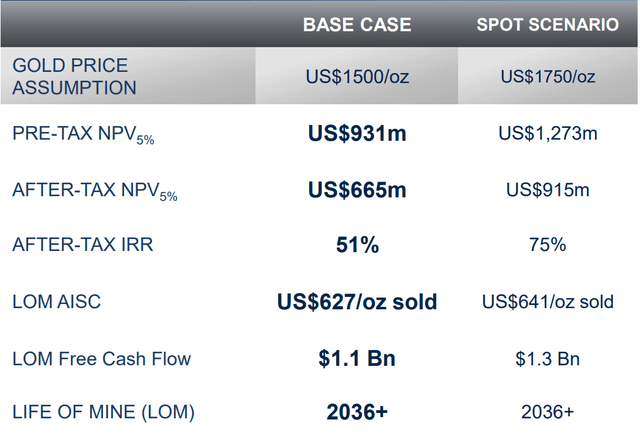Image resolution: width=640 pixels, height=446 pixels.
Task: Click the US$641/oz sold value
Action: (547, 302)
